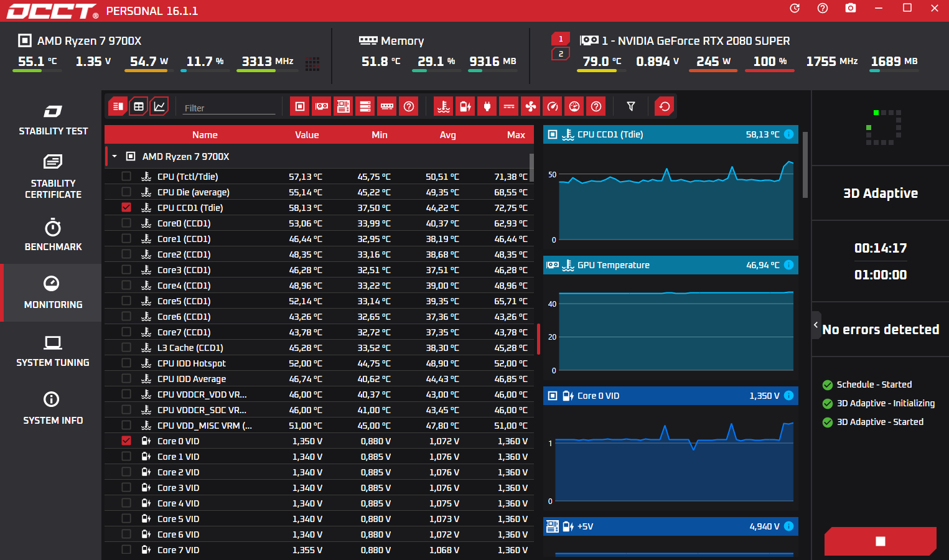Click the GPU device filter icon

tap(322, 106)
